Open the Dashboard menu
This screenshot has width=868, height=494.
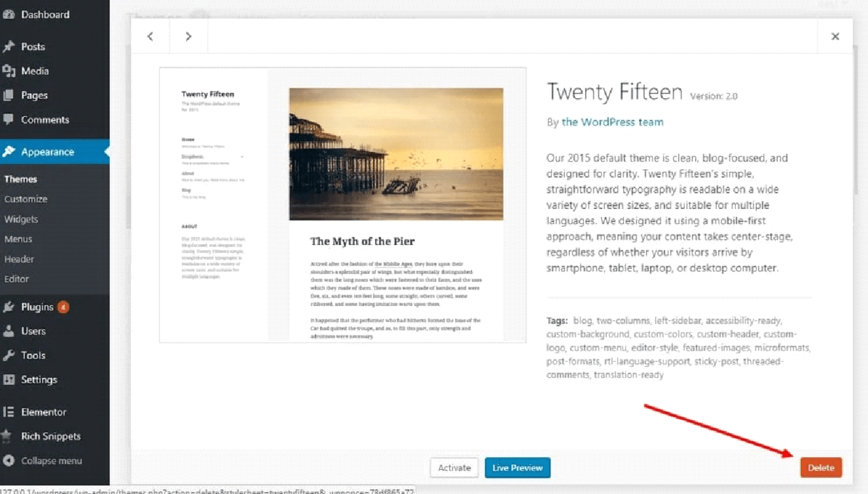coord(45,14)
